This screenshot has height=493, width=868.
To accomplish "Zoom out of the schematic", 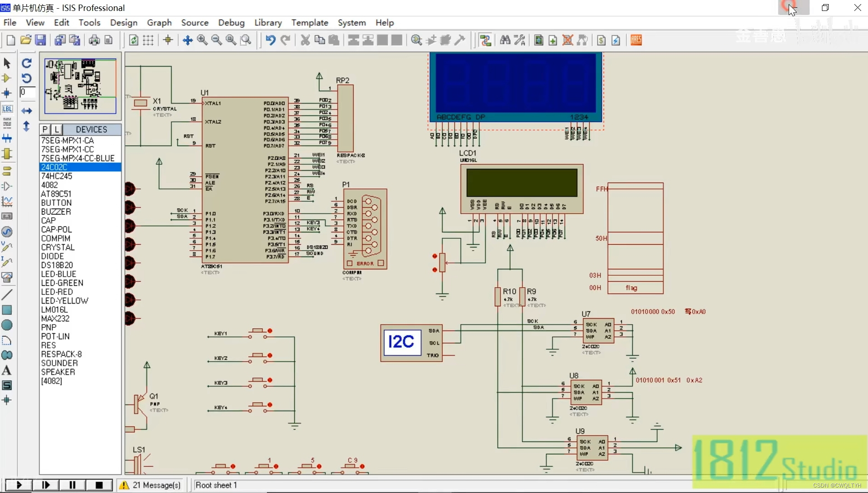I will pyautogui.click(x=217, y=40).
